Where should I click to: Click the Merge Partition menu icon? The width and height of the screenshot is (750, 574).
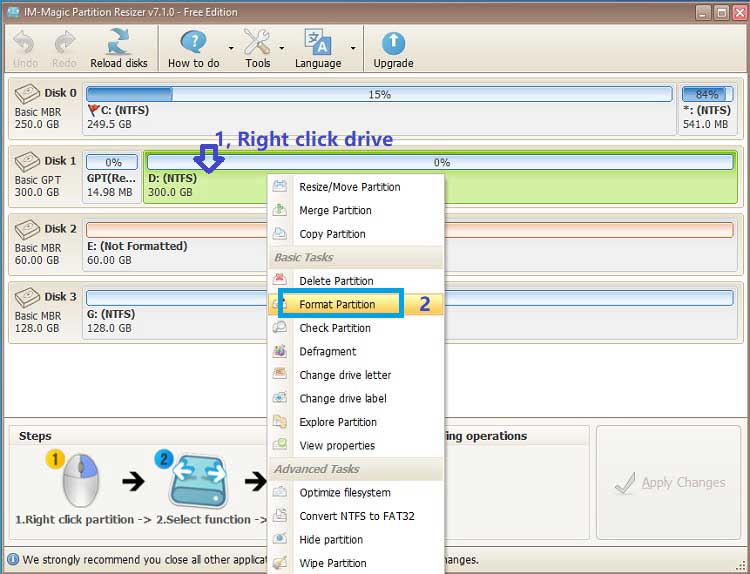coord(280,209)
